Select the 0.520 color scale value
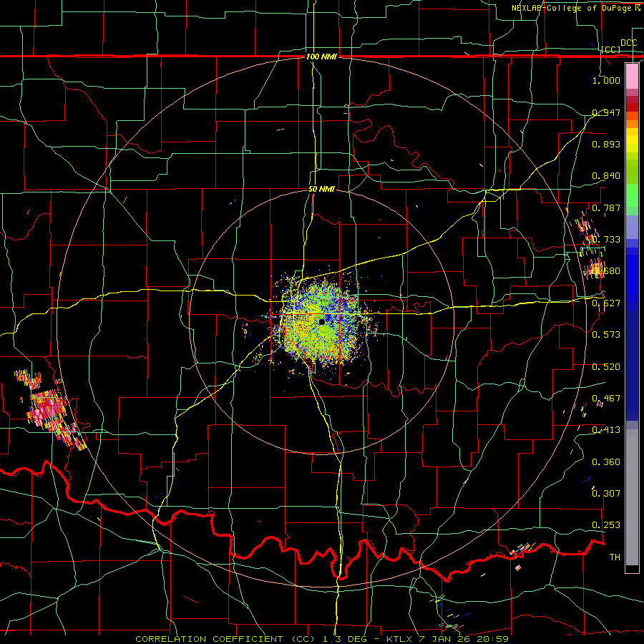This screenshot has width=644, height=644. point(606,366)
